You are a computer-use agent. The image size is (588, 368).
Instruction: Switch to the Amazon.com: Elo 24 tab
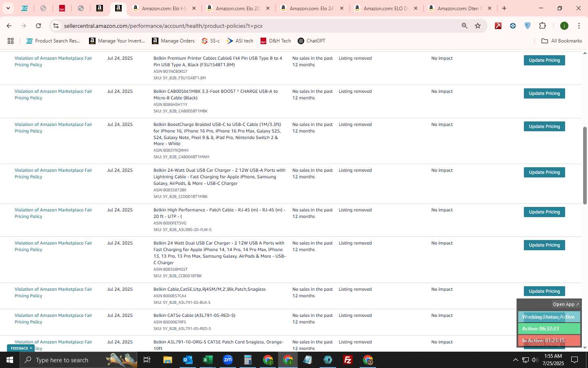pos(312,8)
